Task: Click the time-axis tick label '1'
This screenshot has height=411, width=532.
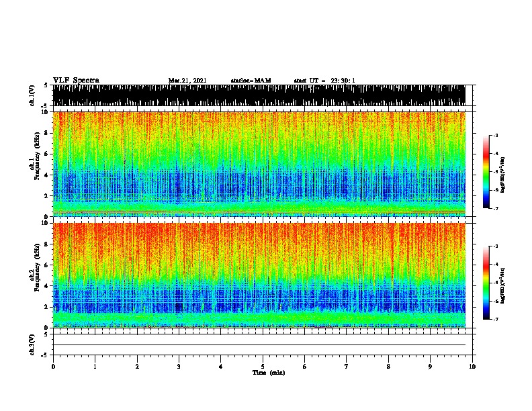Action: (x=95, y=367)
